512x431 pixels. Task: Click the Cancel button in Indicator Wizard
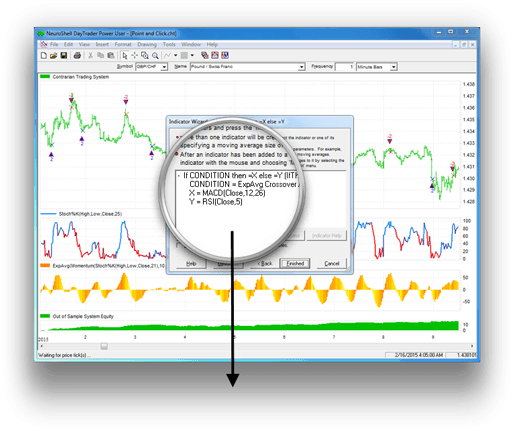[332, 263]
